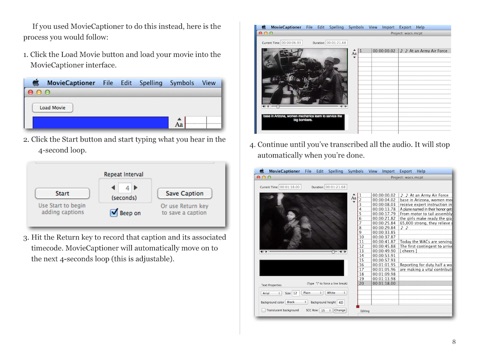Image resolution: width=480 pixels, height=360 pixels.
Task: Click the Background height field
Action: pyautogui.click(x=341, y=302)
